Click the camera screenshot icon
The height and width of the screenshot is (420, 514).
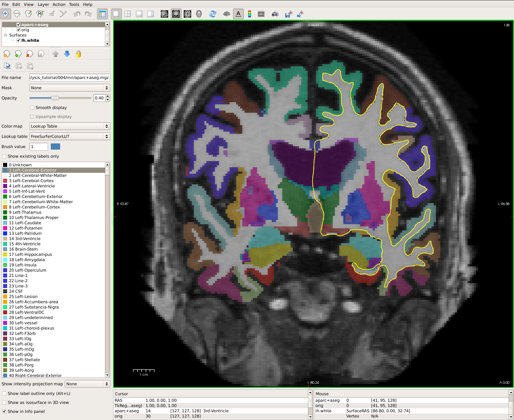(275, 14)
